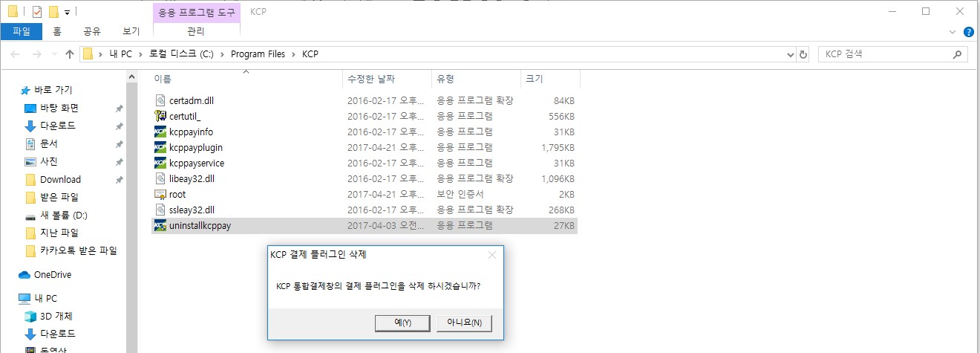The image size is (980, 353).
Task: Open the Download folder in sidebar
Action: coord(60,179)
